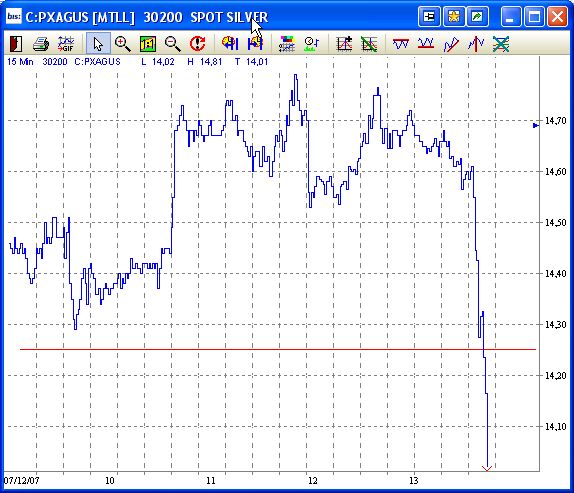Click the date axis label '12'
574x493 pixels.
click(312, 480)
